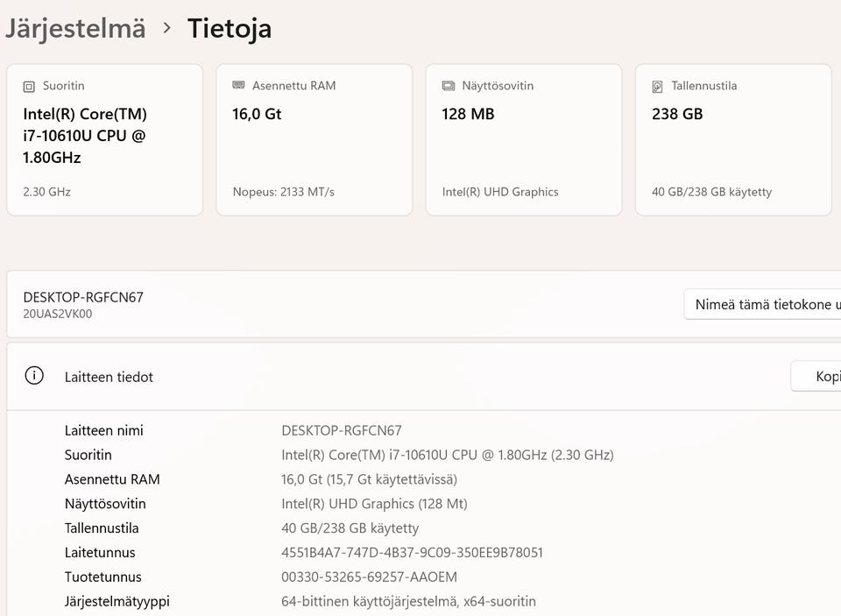Click the Järjestelmätyyppi row label
The image size is (841, 616).
(x=117, y=601)
